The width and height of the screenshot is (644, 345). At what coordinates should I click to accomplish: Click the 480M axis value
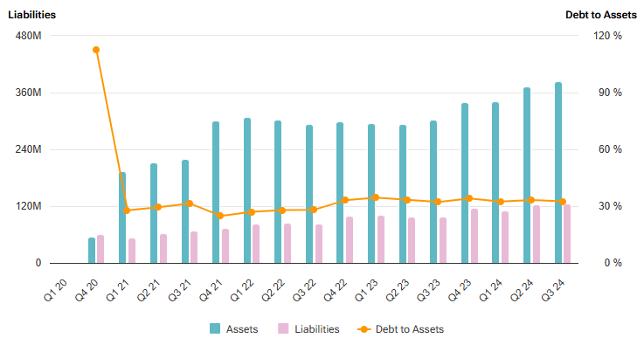(x=28, y=36)
